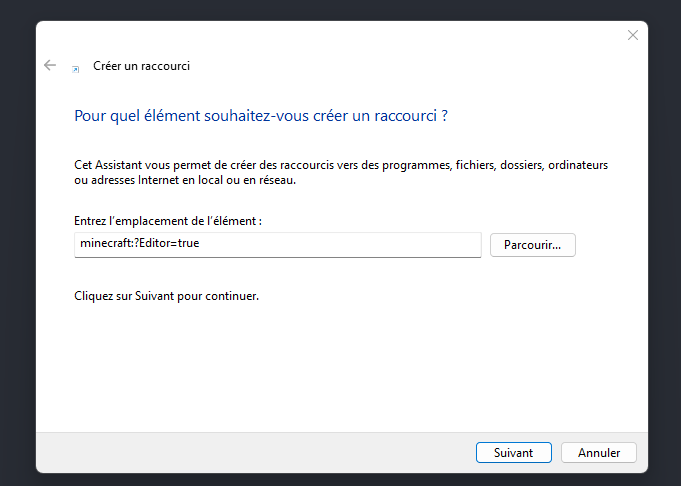Click the back arrow in the wizard header
The width and height of the screenshot is (681, 486).
coord(50,65)
